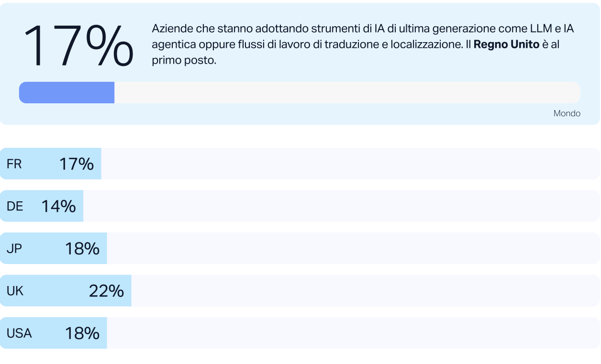Screen dimensions: 601x364
Task: Select the FR country label
Action: (14, 164)
